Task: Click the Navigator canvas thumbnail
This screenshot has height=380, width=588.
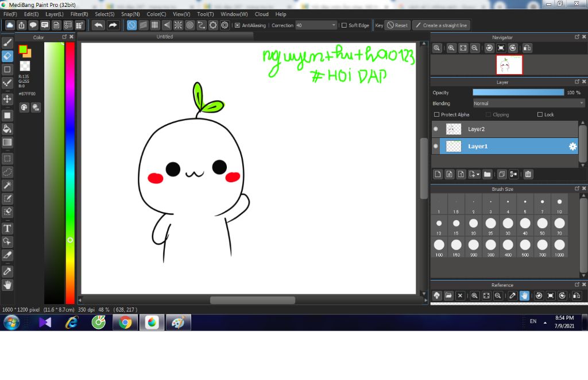Action: (509, 65)
